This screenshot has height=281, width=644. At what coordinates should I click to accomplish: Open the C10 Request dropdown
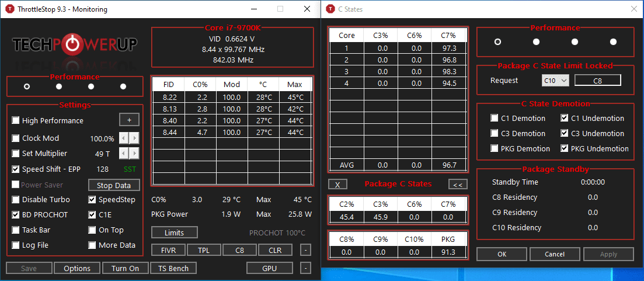click(x=555, y=81)
